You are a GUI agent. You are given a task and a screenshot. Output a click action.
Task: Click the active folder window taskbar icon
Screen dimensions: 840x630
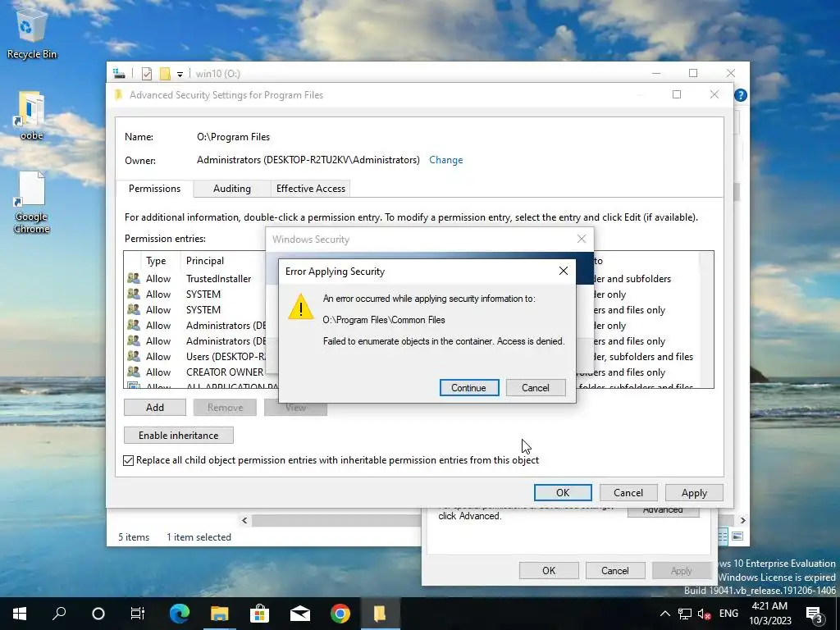click(380, 614)
